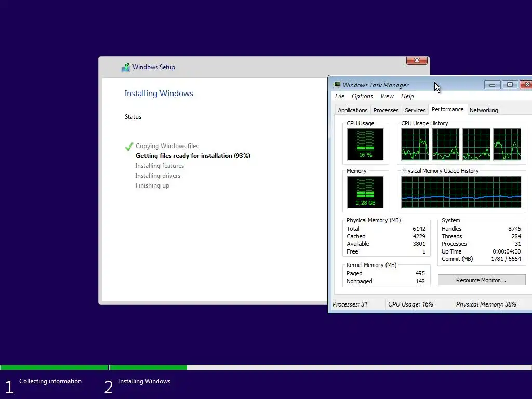The height and width of the screenshot is (399, 532).
Task: Open the Options menu in Task Manager
Action: point(362,96)
